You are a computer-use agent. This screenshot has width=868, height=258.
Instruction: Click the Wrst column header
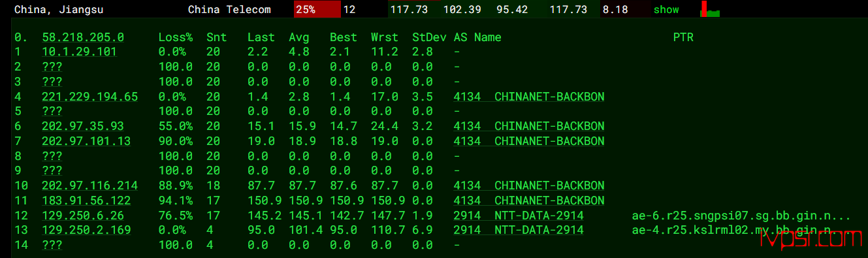point(385,37)
